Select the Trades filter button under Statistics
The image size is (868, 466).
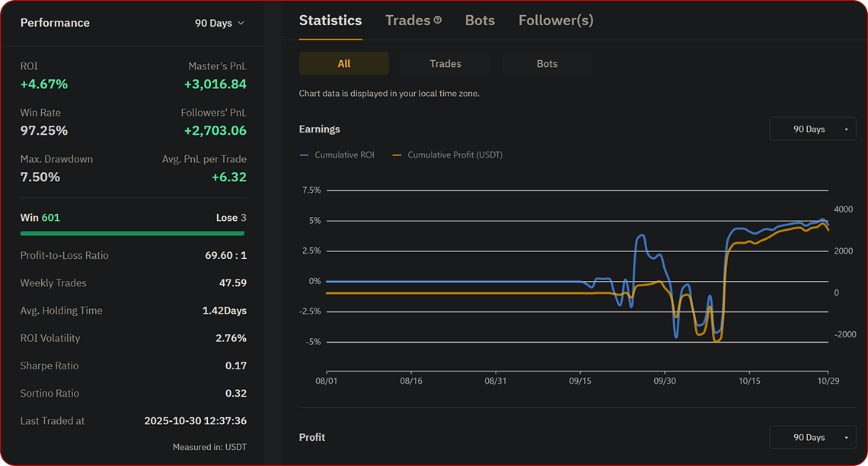click(x=445, y=64)
